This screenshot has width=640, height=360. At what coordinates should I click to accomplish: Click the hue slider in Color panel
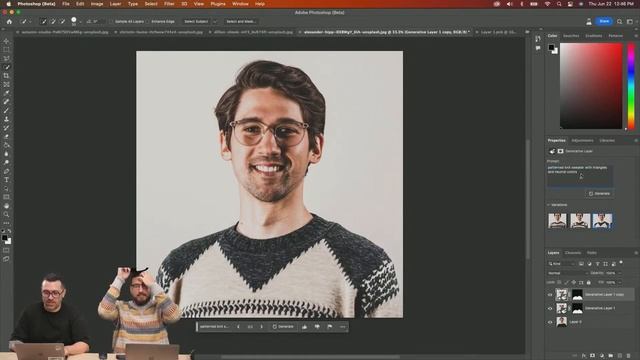[x=631, y=86]
